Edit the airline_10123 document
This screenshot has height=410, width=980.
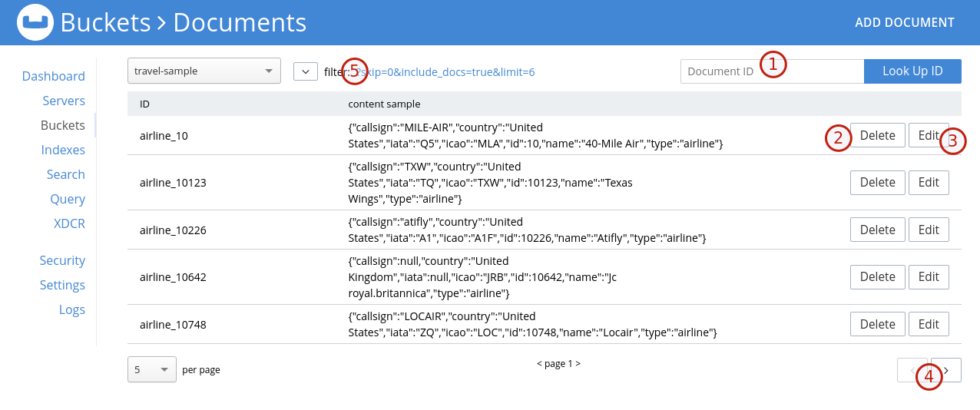pyautogui.click(x=929, y=182)
